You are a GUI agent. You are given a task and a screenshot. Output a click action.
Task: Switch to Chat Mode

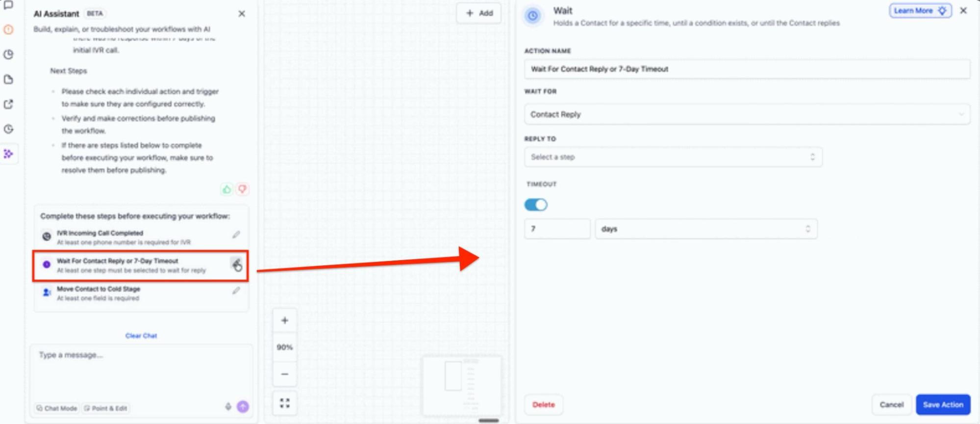[57, 408]
